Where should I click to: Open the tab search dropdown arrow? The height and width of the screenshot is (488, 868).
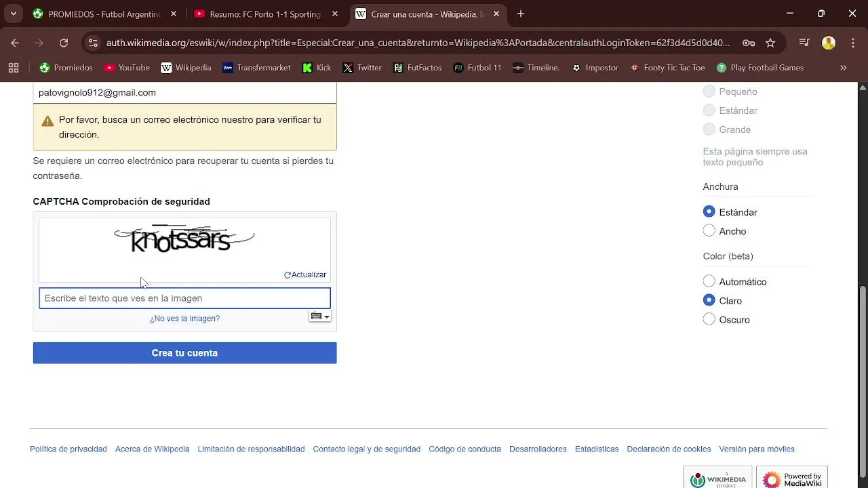coord(14,14)
